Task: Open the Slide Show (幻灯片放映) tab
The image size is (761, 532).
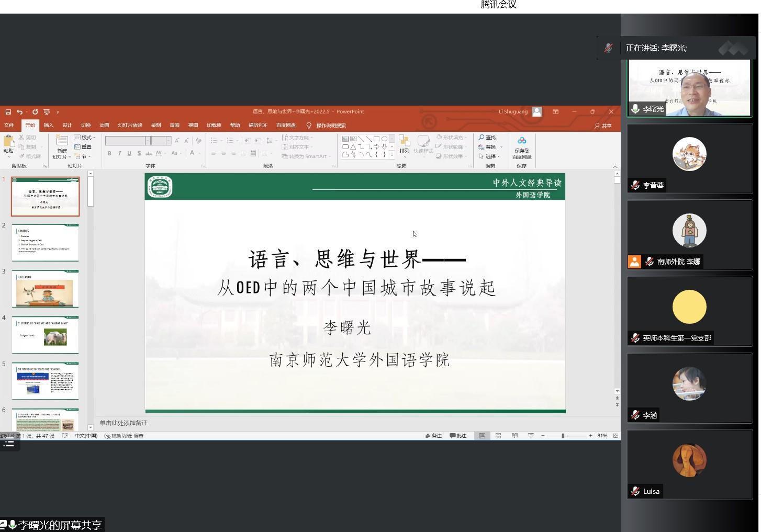Action: tap(130, 126)
